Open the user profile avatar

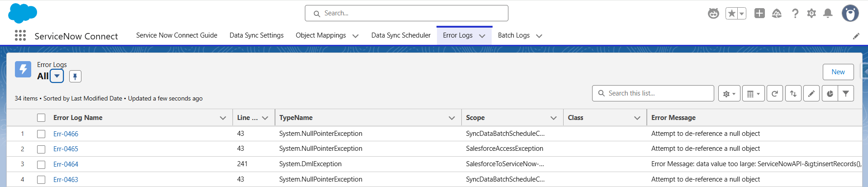[x=850, y=13]
